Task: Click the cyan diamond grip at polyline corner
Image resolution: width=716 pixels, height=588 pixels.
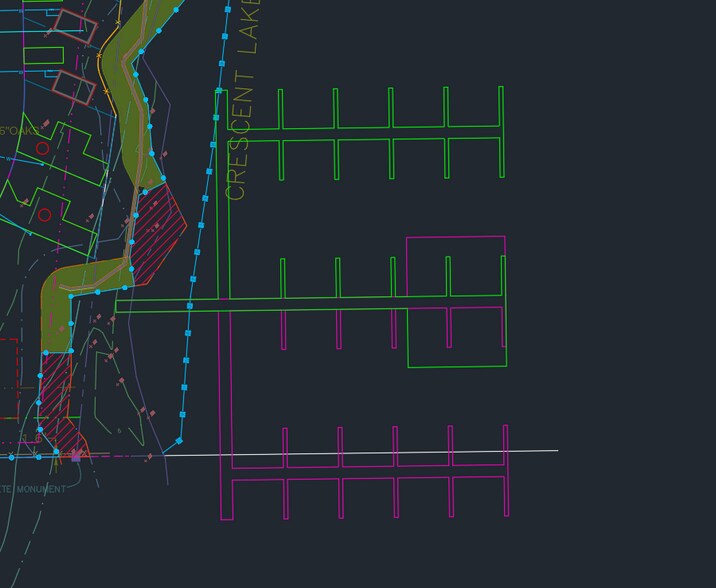Action: point(180,440)
